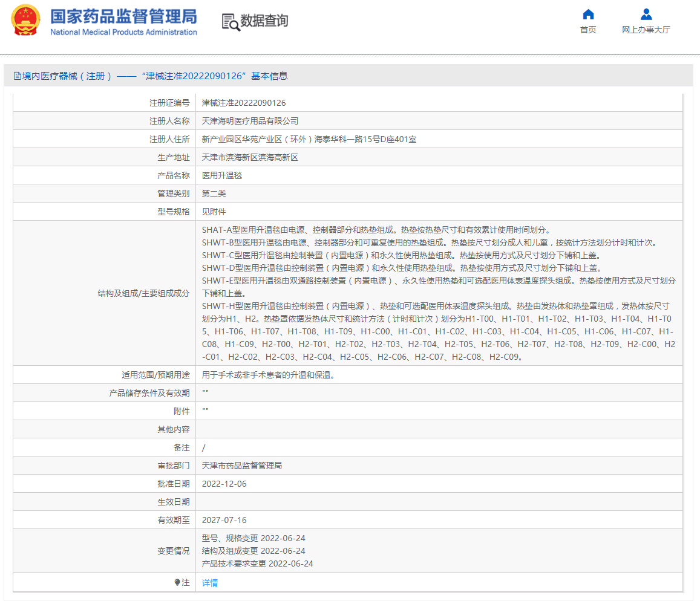Click the 适用范围/预期用途 label
The image size is (700, 601).
click(156, 375)
